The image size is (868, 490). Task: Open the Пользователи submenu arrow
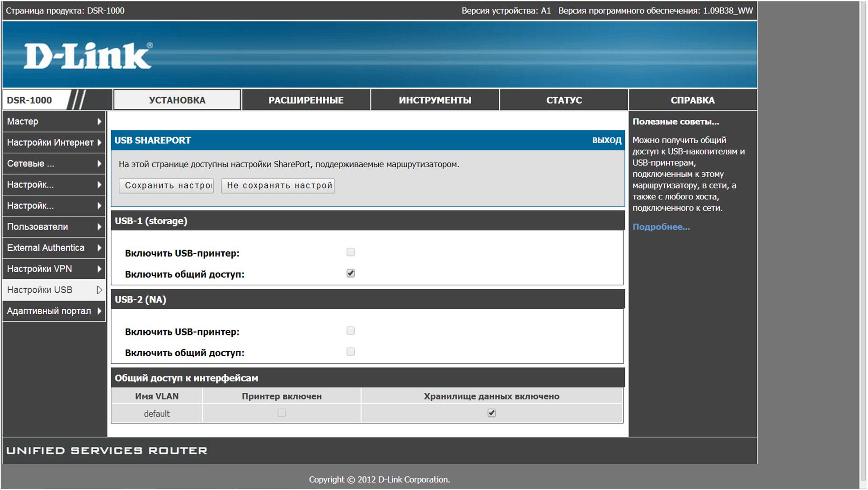click(99, 227)
